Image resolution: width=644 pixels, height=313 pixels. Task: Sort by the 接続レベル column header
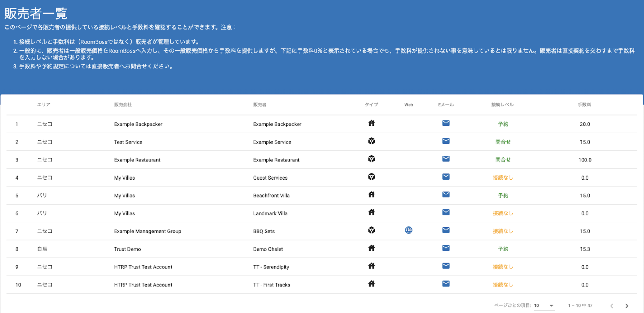pyautogui.click(x=502, y=105)
